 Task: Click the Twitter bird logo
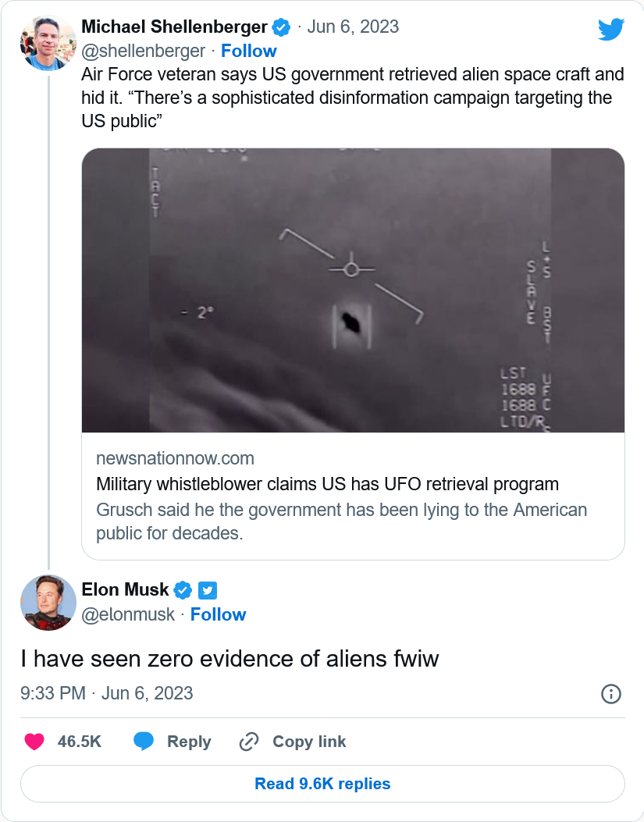point(611,30)
